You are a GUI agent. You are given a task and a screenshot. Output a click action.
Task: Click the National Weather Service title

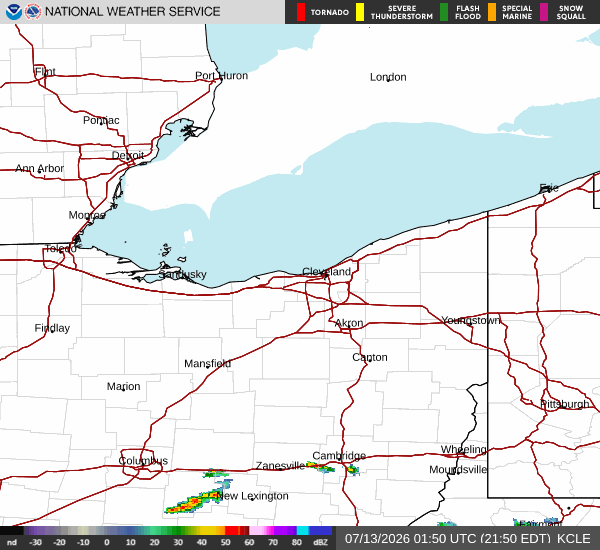(132, 11)
